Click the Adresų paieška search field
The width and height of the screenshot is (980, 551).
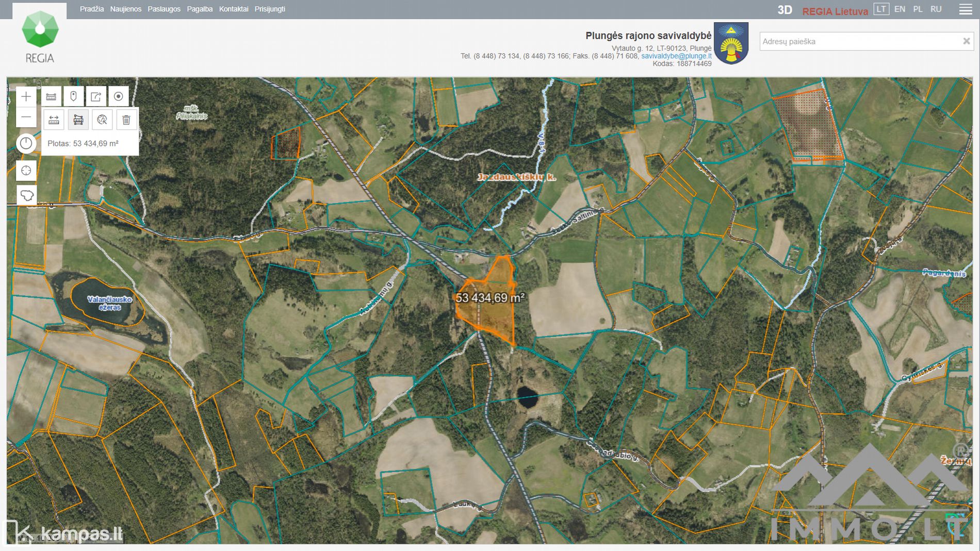click(x=859, y=41)
